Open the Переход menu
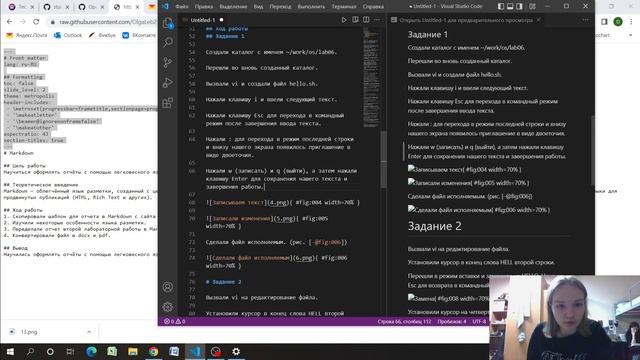Image resolution: width=640 pixels, height=360 pixels. [280, 7]
